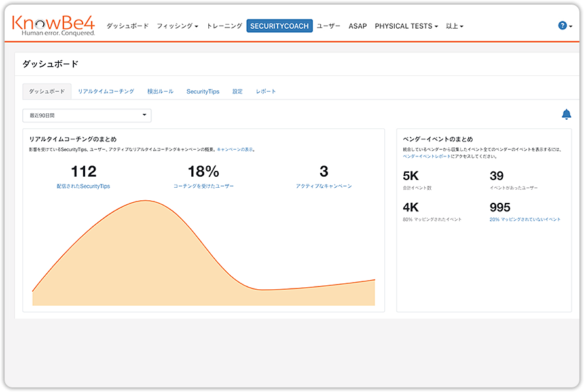Click the イベントがあったユーザー label
This screenshot has width=584, height=392.
(x=513, y=188)
